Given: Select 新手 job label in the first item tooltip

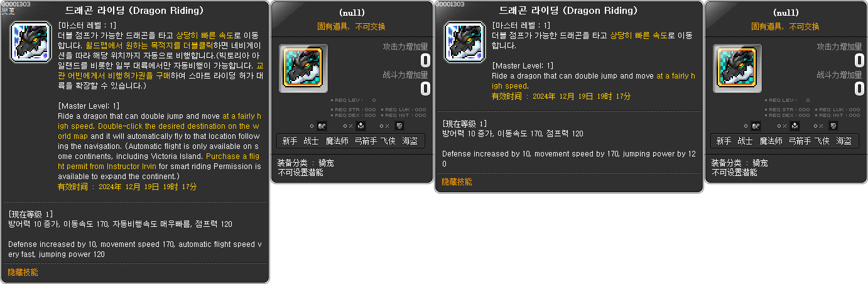Looking at the screenshot, I should [290, 141].
